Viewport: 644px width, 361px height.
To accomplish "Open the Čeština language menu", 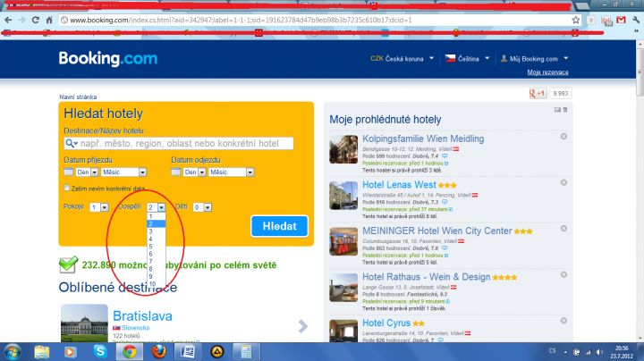I will click(x=468, y=59).
